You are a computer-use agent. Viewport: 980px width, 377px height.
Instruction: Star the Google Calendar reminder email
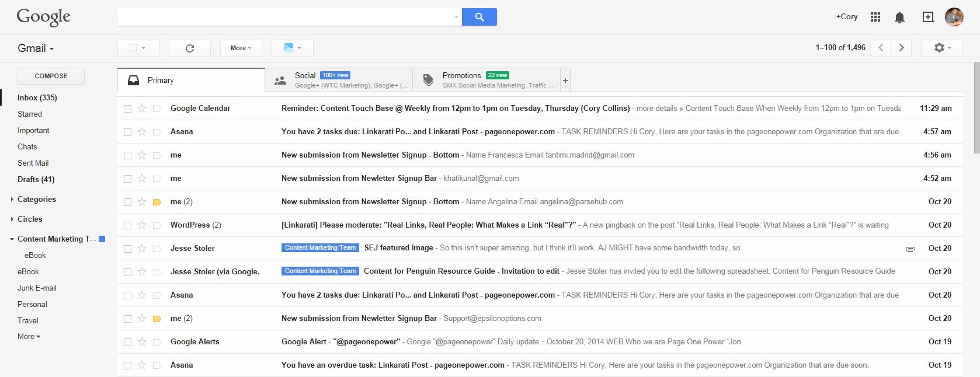coord(142,109)
